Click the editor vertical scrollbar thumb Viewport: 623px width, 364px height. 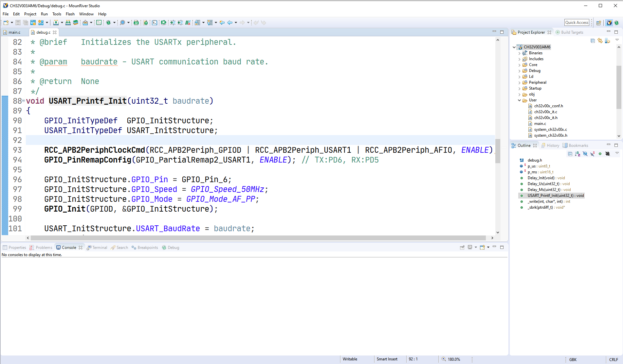click(x=498, y=151)
